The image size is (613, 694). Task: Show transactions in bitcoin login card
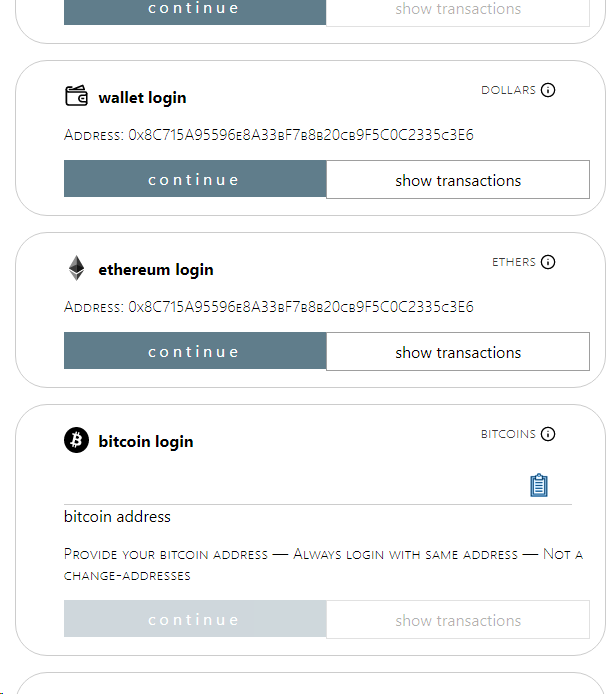[458, 620]
